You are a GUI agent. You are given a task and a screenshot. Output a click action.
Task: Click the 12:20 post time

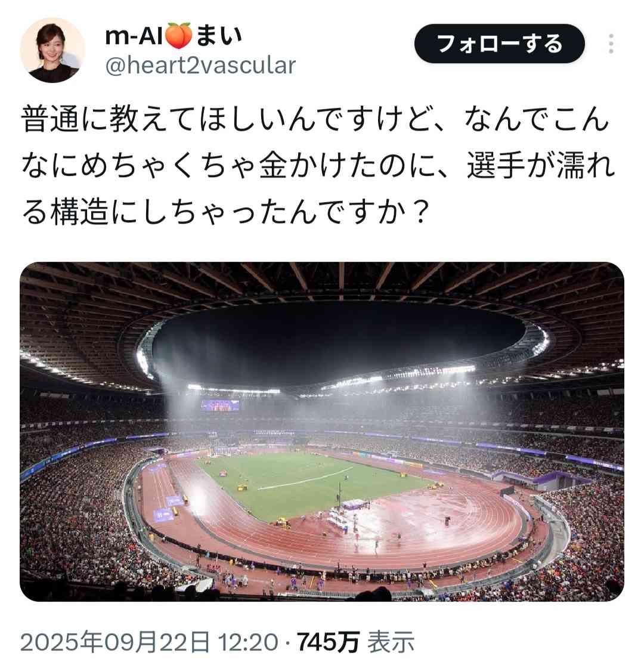click(248, 642)
